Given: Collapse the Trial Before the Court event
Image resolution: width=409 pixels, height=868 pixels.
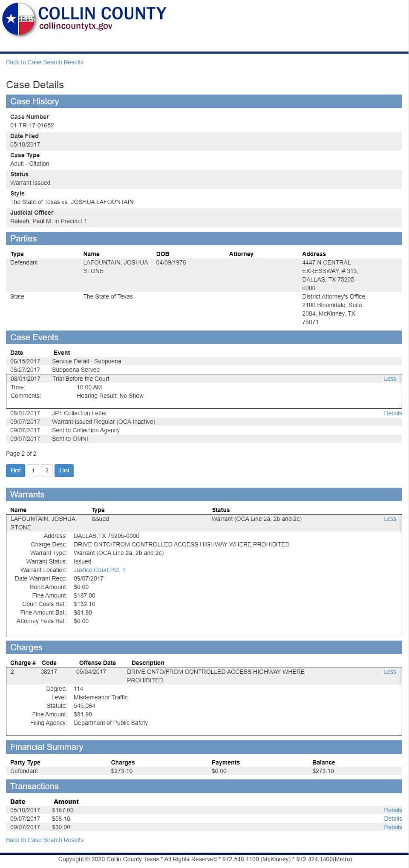Looking at the screenshot, I should point(390,379).
